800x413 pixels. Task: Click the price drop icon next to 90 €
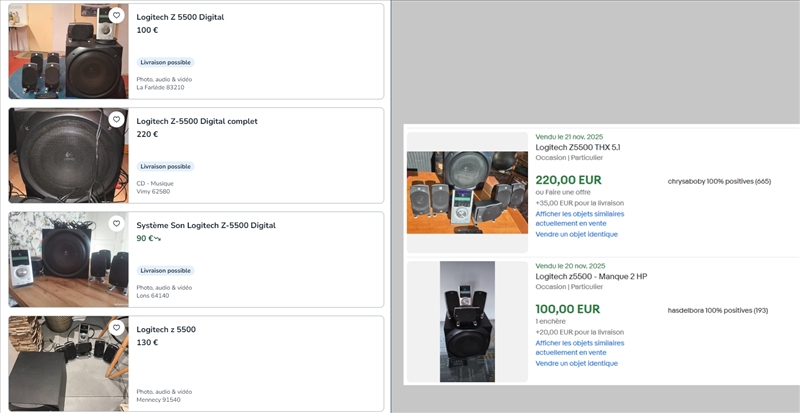tap(156, 239)
